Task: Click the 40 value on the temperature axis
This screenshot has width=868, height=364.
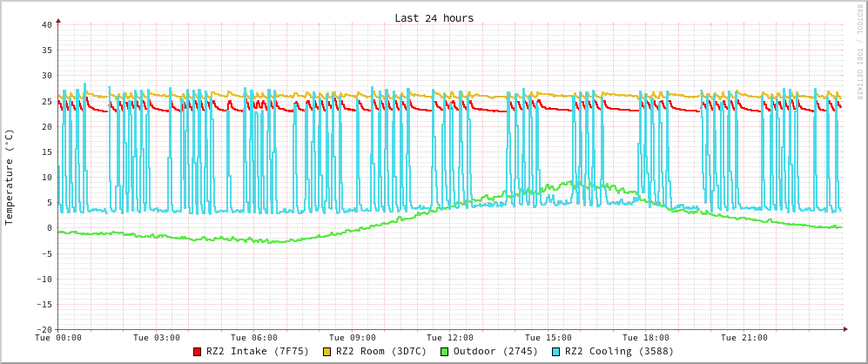Action: 46,24
